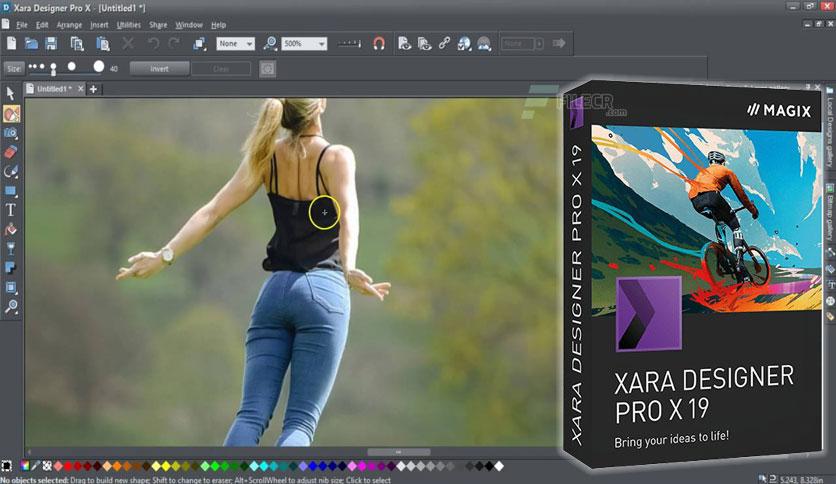Open the Arrange menu
The image size is (836, 484).
(69, 25)
